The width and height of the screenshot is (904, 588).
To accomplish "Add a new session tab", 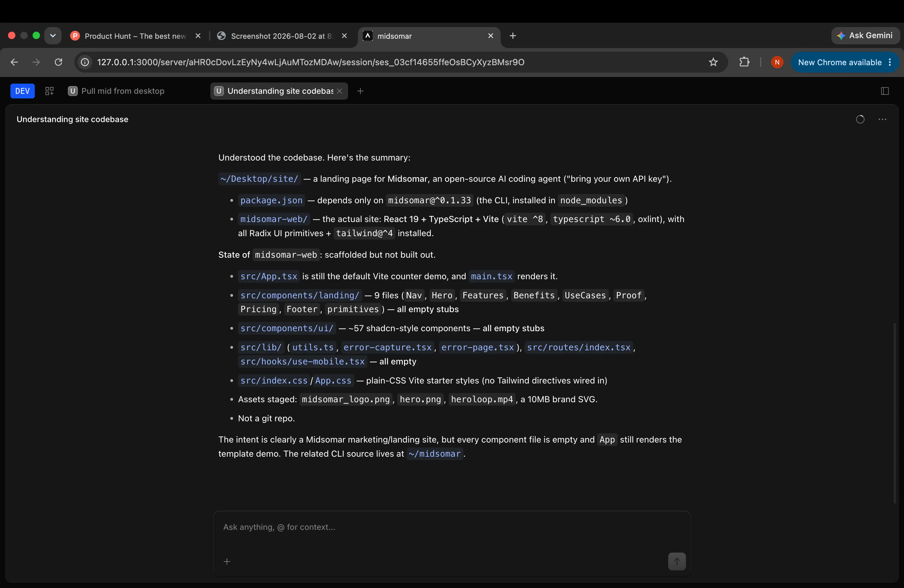I will (360, 91).
